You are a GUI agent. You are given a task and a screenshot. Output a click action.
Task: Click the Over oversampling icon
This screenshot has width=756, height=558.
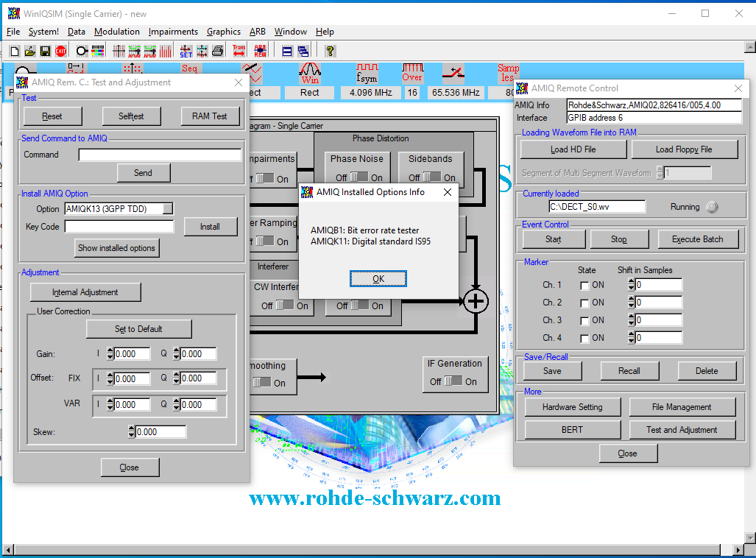412,74
